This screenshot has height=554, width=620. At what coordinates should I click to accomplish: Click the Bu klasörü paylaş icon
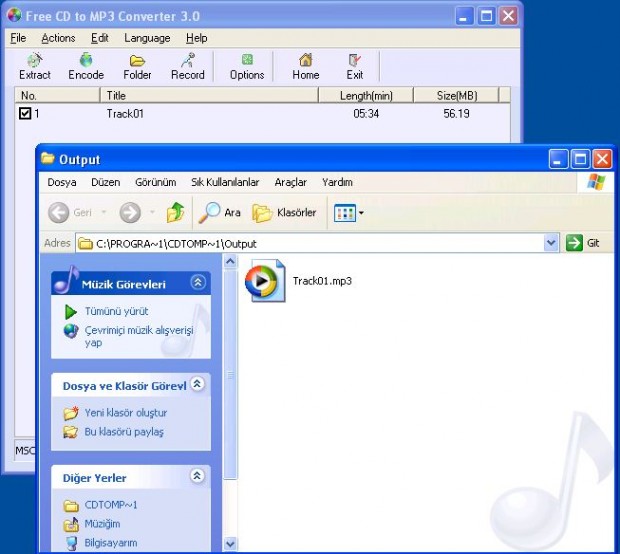[x=71, y=432]
